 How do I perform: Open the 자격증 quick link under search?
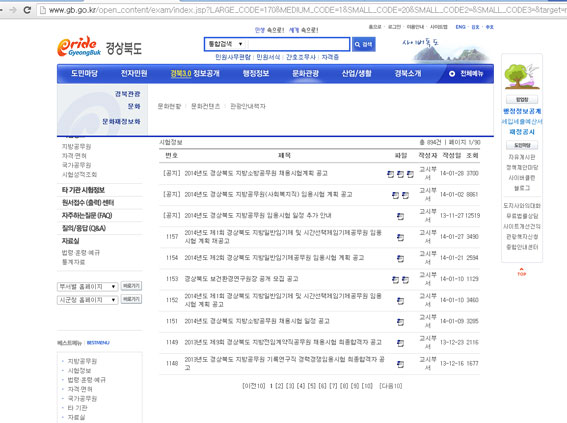point(331,57)
